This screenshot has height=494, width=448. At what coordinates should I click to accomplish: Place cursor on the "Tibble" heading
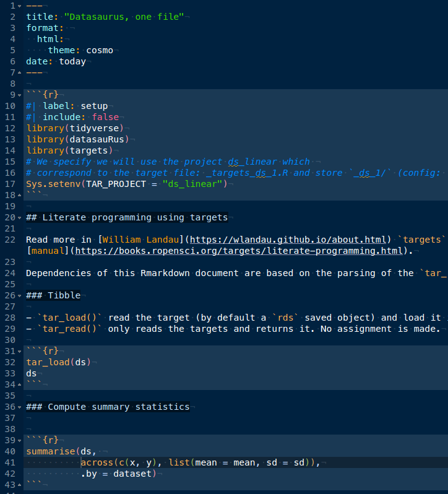[x=64, y=295]
